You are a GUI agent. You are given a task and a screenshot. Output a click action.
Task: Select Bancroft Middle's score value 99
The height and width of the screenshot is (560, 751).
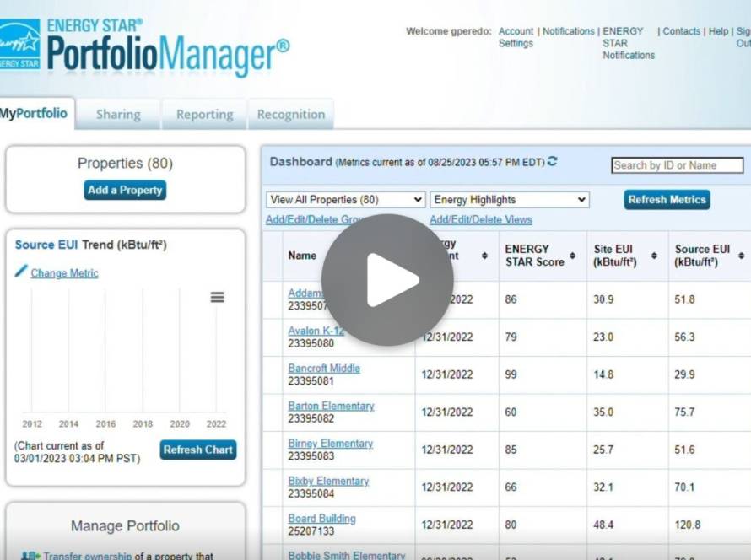tap(511, 374)
